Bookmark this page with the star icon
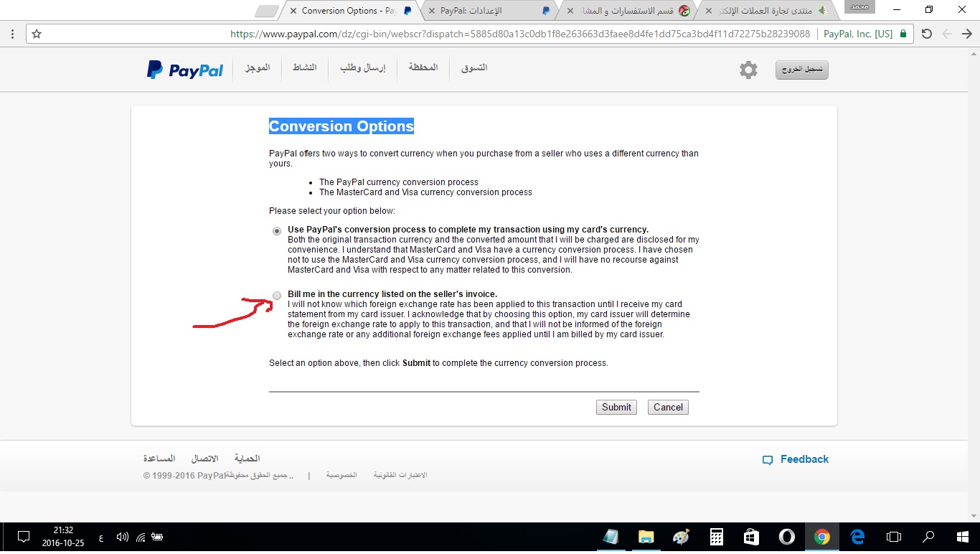The height and width of the screenshot is (554, 980). 37,34
